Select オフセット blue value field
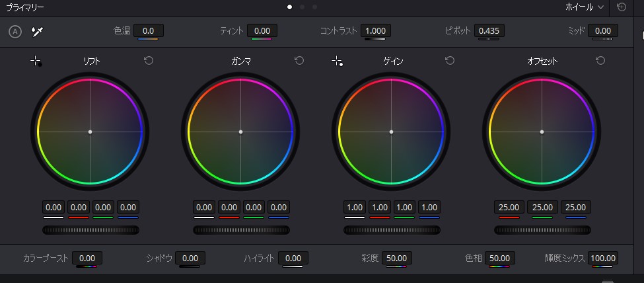Screen dimensions: 644x283 pos(576,208)
